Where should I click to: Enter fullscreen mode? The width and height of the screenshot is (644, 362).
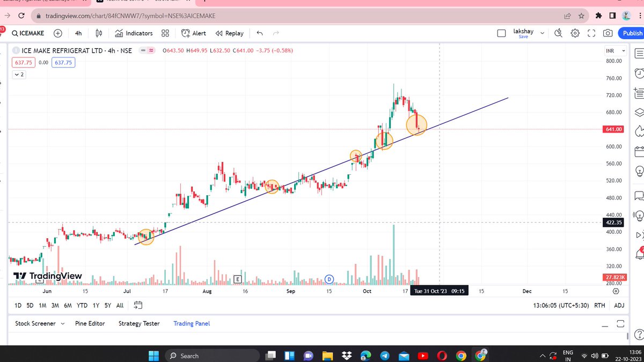(591, 33)
